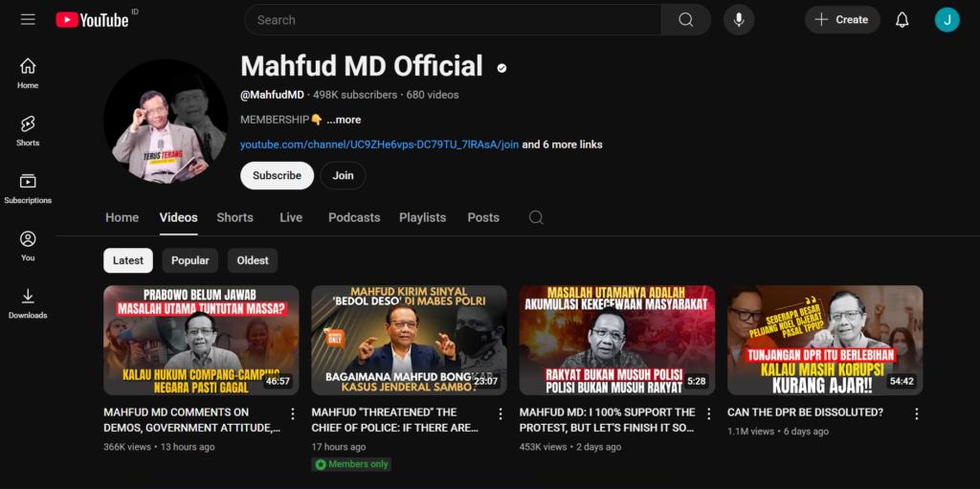This screenshot has height=489, width=980.
Task: Sort videos by Popular
Action: click(x=190, y=260)
